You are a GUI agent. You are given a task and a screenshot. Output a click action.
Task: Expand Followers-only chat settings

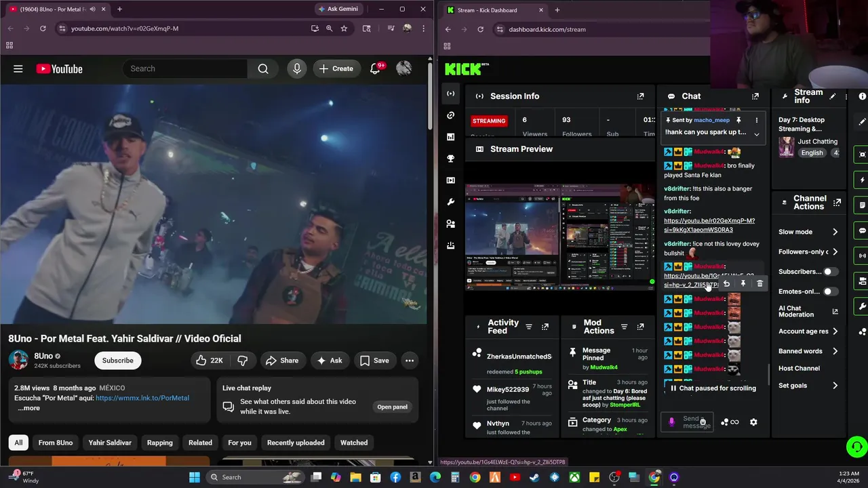click(x=835, y=251)
